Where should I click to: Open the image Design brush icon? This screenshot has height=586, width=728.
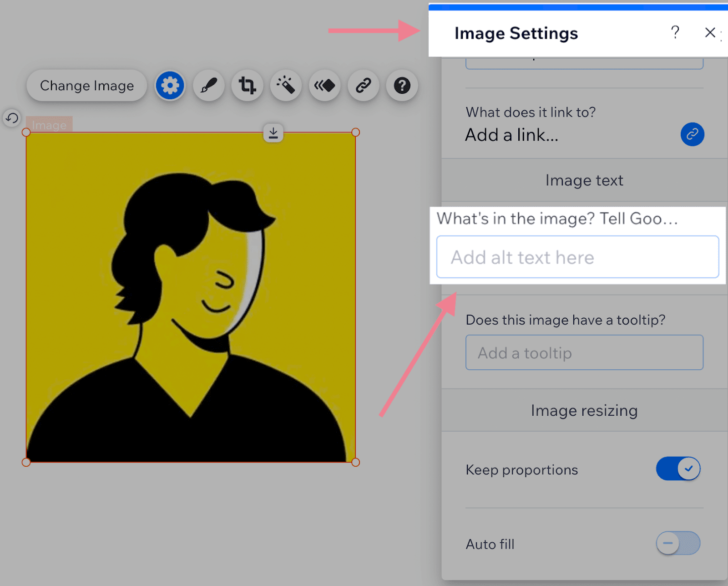coord(208,85)
